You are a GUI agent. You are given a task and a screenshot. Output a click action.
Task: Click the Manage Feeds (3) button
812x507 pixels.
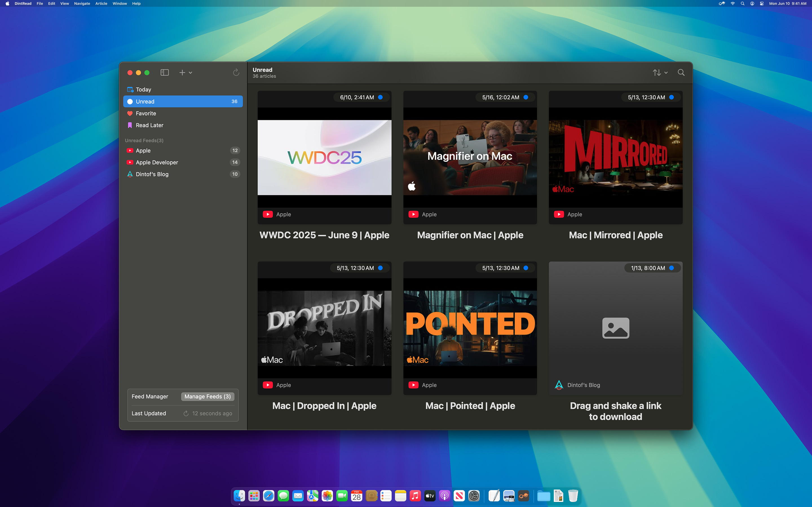207,396
